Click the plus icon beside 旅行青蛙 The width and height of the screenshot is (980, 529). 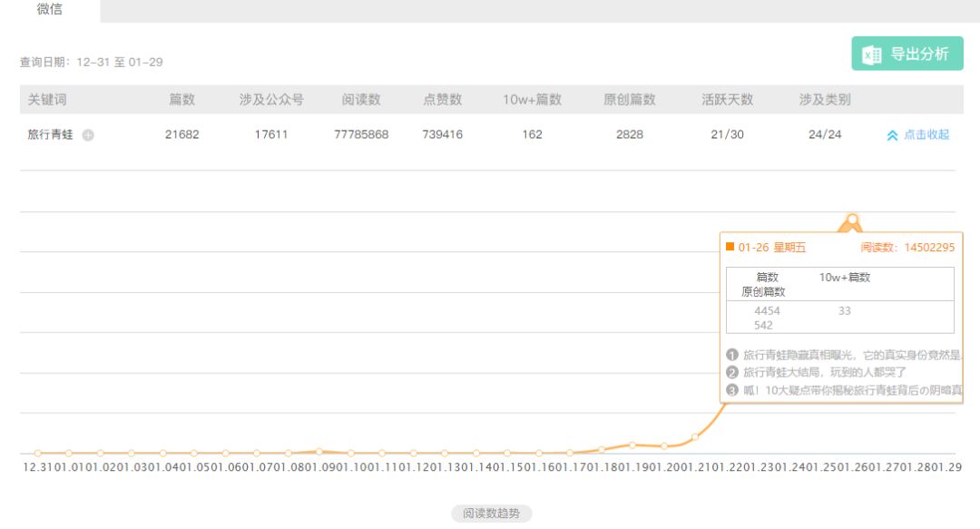point(88,135)
